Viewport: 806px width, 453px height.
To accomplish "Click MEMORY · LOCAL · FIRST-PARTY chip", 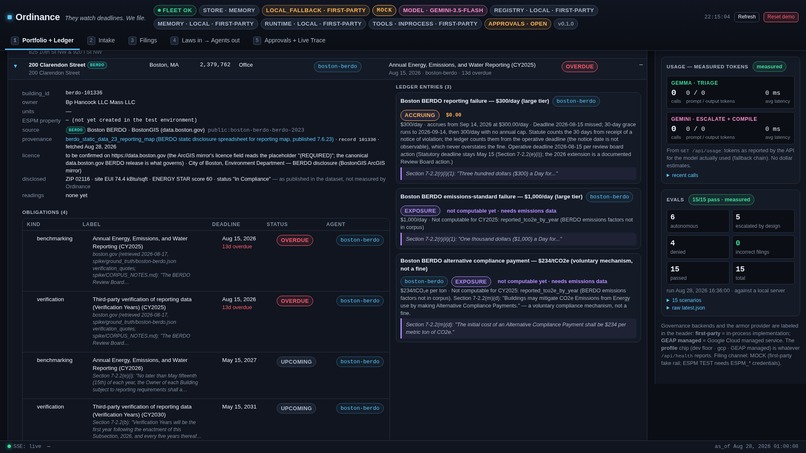I will (x=206, y=24).
